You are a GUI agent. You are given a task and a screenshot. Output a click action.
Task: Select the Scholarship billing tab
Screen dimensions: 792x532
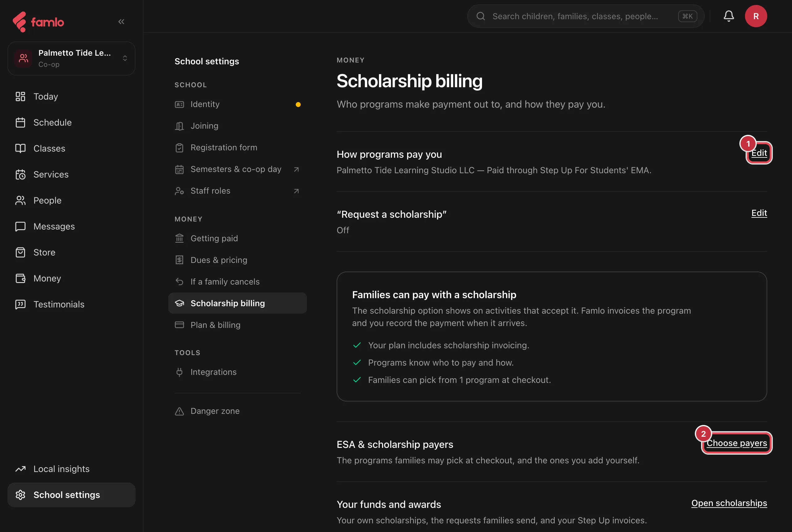point(238,303)
